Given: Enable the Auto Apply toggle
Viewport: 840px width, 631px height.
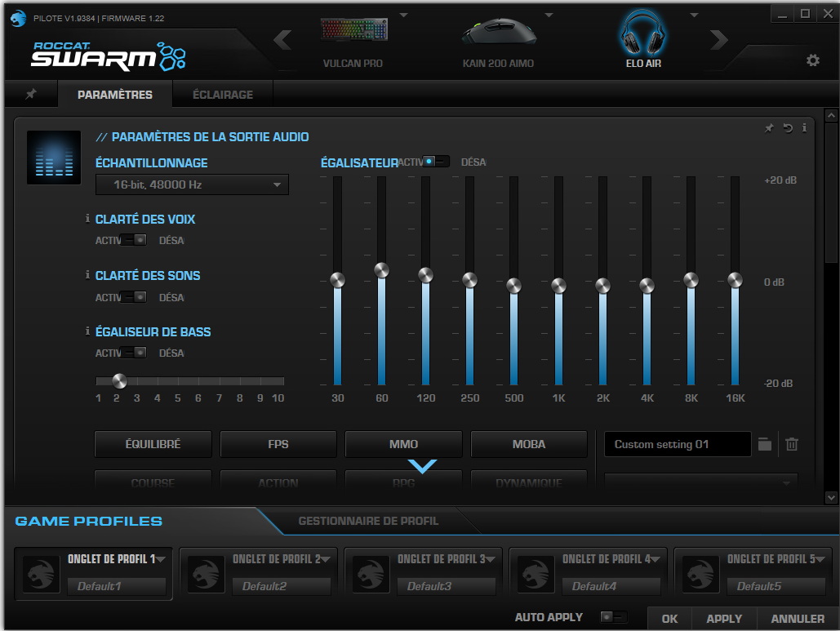Looking at the screenshot, I should pyautogui.click(x=613, y=617).
